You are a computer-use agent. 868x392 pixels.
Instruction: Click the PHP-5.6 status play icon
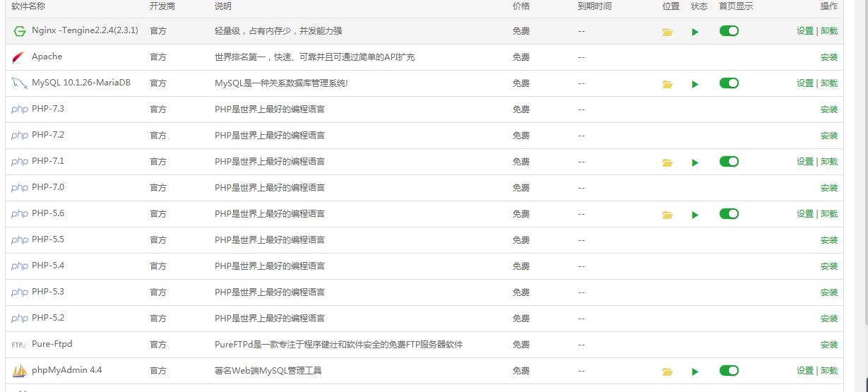(x=695, y=215)
